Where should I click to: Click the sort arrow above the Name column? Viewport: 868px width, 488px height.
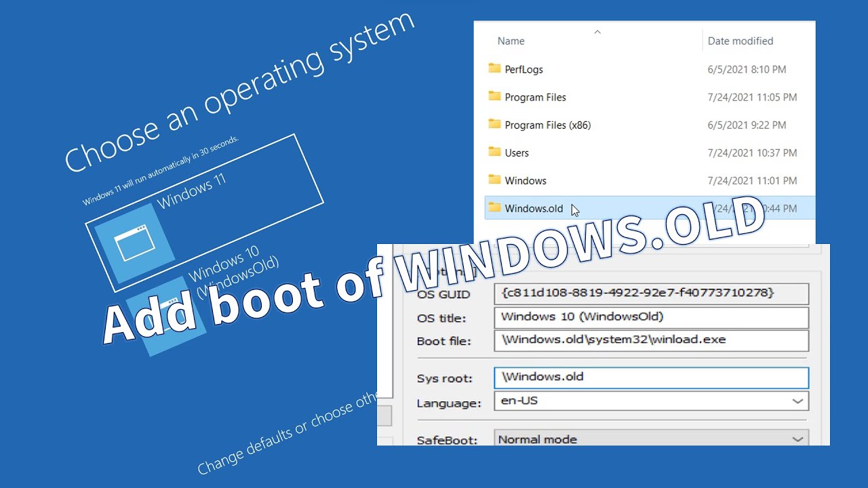597,31
